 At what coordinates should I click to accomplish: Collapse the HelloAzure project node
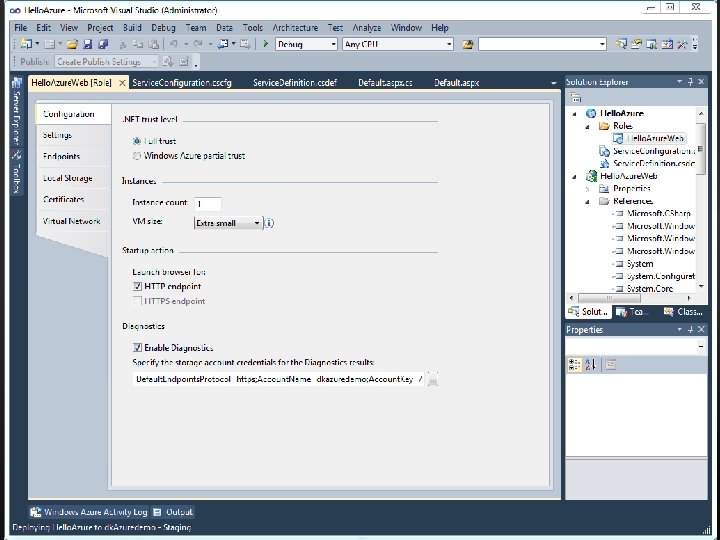[574, 113]
